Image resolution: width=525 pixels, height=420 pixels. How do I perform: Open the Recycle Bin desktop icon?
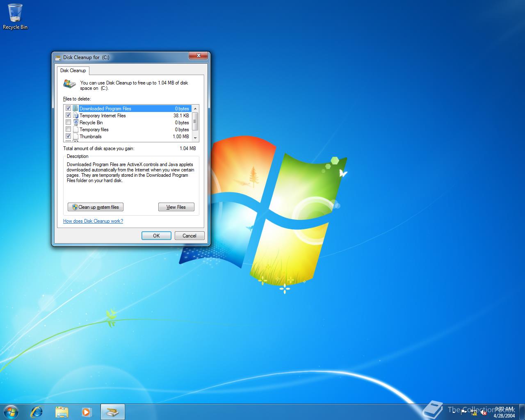click(x=15, y=16)
